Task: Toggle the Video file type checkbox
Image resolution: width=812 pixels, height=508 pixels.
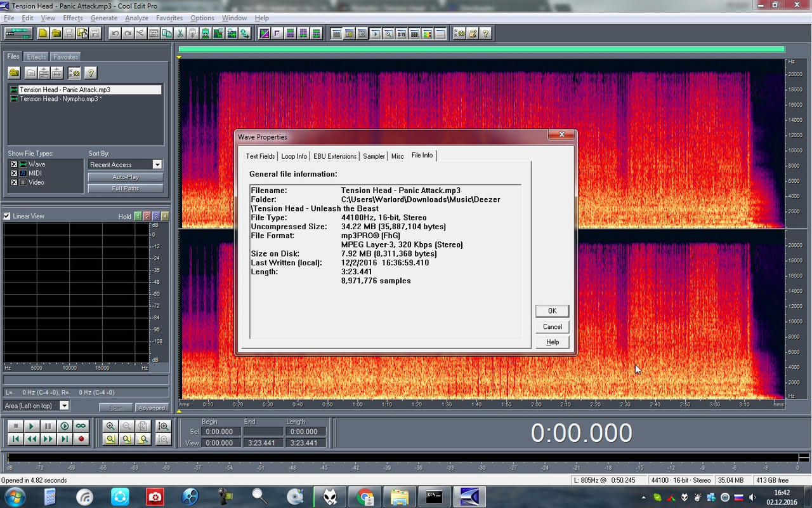Action: point(14,182)
